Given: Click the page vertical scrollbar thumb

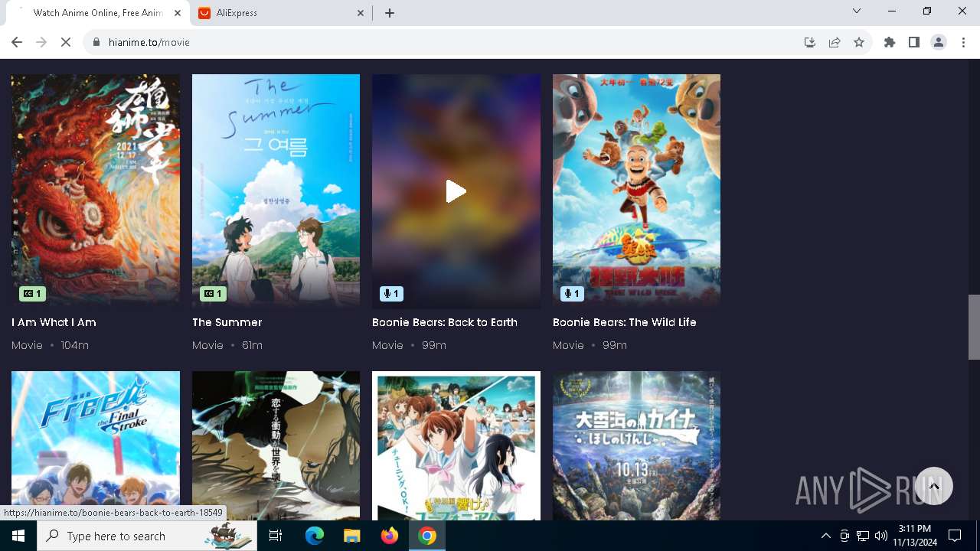Looking at the screenshot, I should coord(974,327).
